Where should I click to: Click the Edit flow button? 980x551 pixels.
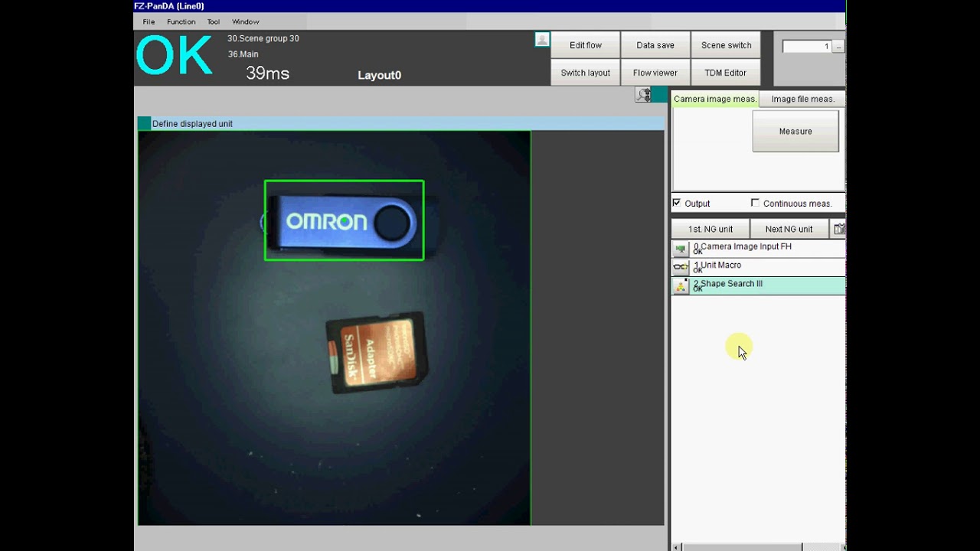point(586,45)
